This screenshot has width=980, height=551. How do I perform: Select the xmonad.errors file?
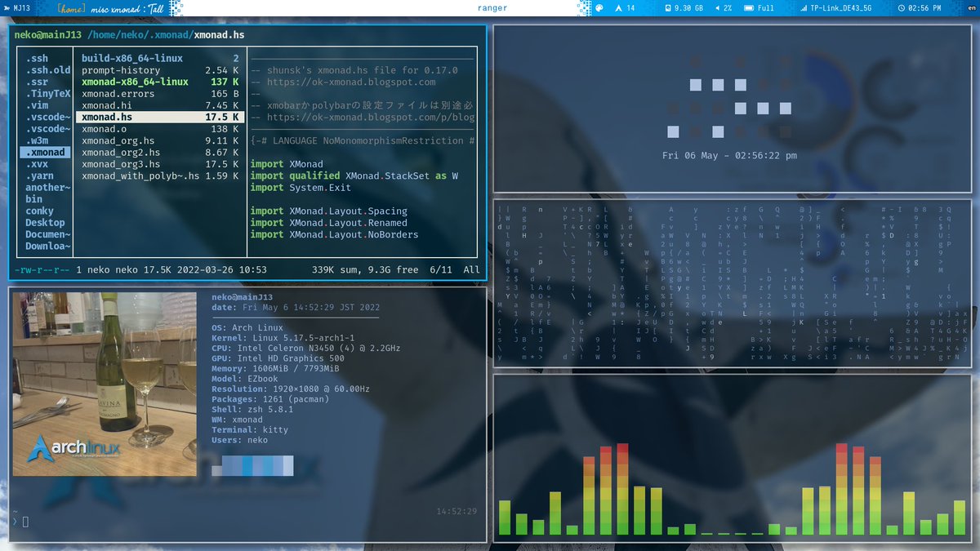click(160, 94)
